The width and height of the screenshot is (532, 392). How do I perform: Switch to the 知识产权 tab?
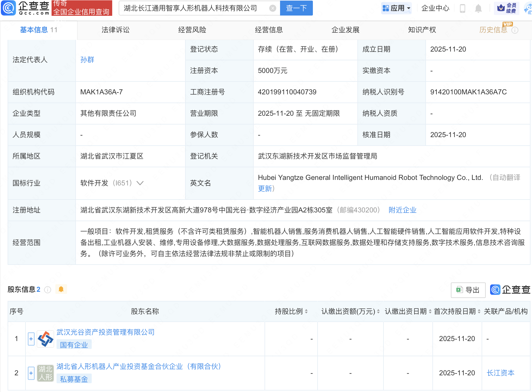pos(422,30)
